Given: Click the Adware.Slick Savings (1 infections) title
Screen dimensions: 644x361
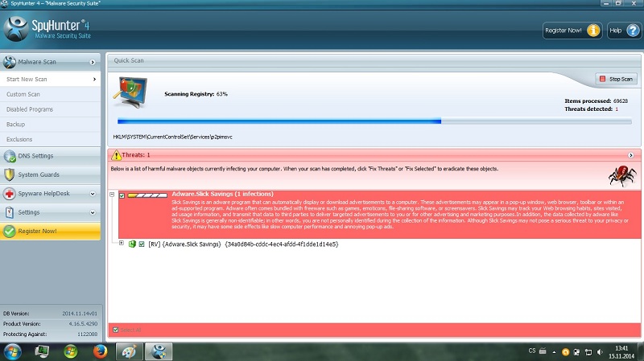Looking at the screenshot, I should pyautogui.click(x=223, y=194).
